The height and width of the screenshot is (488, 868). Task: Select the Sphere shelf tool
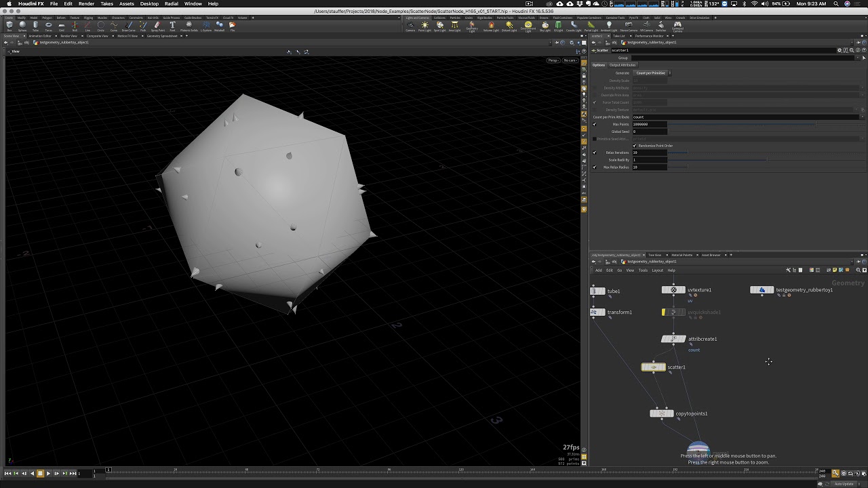(x=22, y=26)
